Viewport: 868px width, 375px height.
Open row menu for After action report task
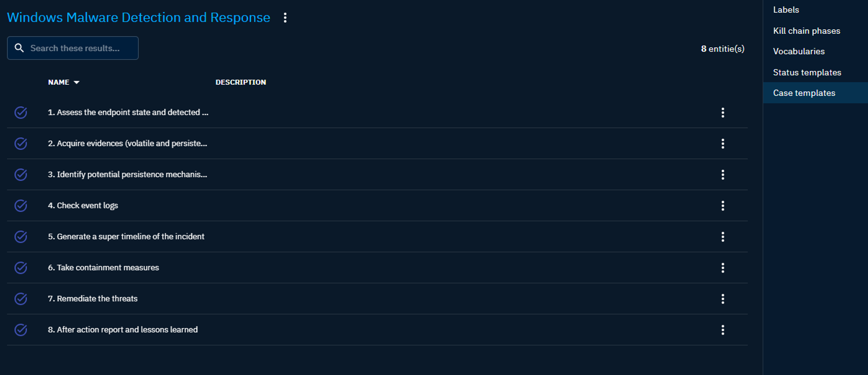click(723, 330)
